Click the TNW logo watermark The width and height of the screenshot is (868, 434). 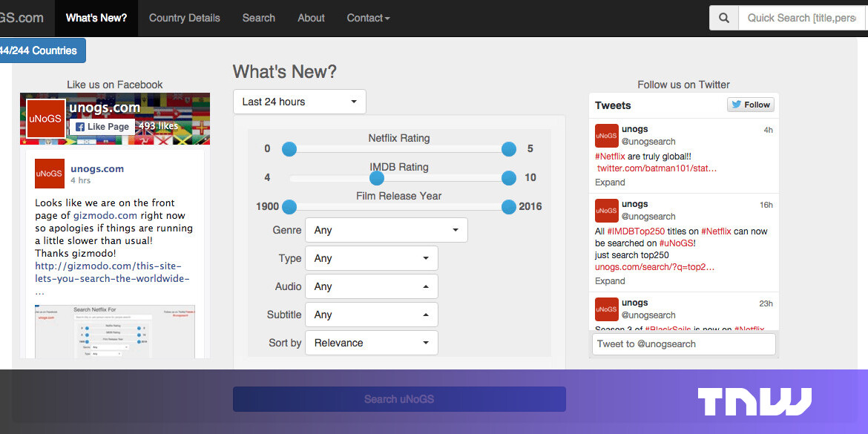click(x=754, y=401)
